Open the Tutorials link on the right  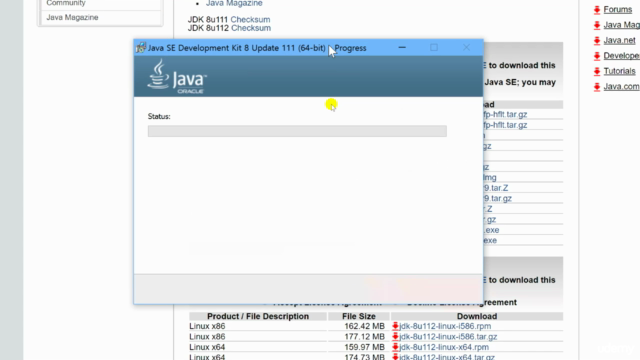tap(619, 71)
